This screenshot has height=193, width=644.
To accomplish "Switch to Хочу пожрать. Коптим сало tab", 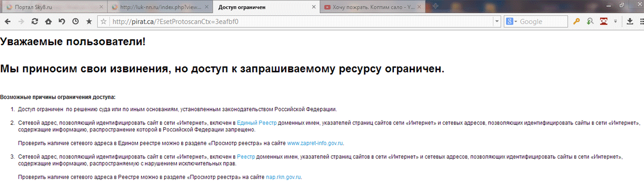I will pos(372,6).
